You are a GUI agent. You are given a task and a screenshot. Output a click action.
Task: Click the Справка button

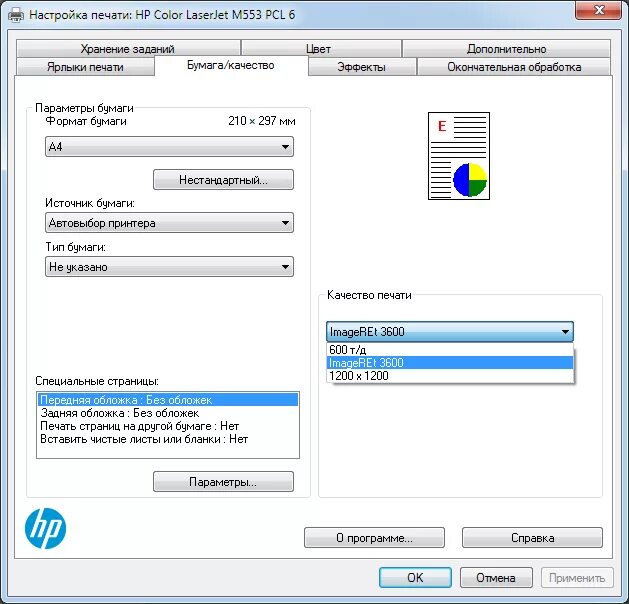[x=532, y=537]
